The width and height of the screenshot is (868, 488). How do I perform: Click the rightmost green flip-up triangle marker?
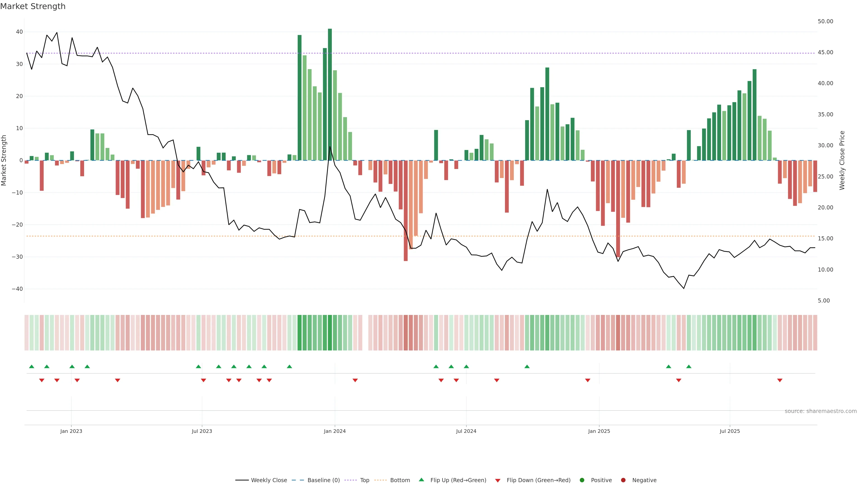689,366
